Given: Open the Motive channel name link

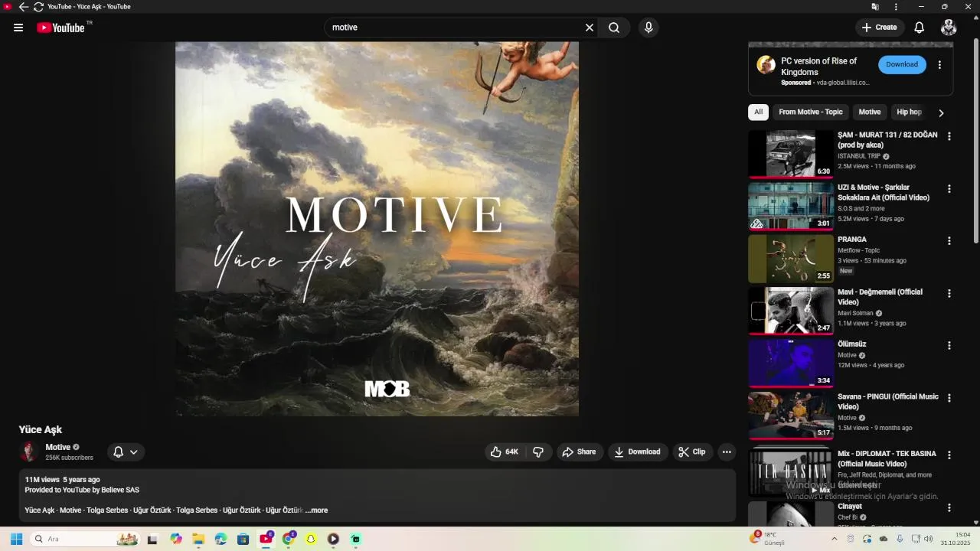Looking at the screenshot, I should tap(58, 447).
